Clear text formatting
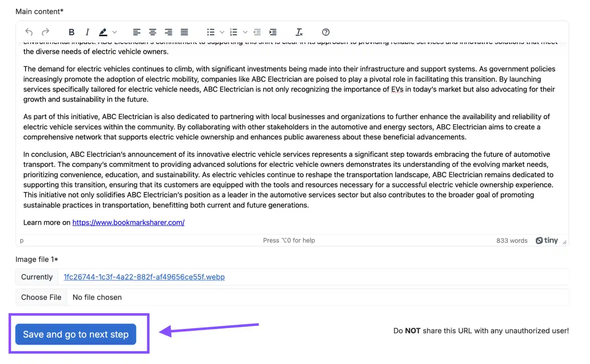This screenshot has width=590, height=364. [299, 32]
